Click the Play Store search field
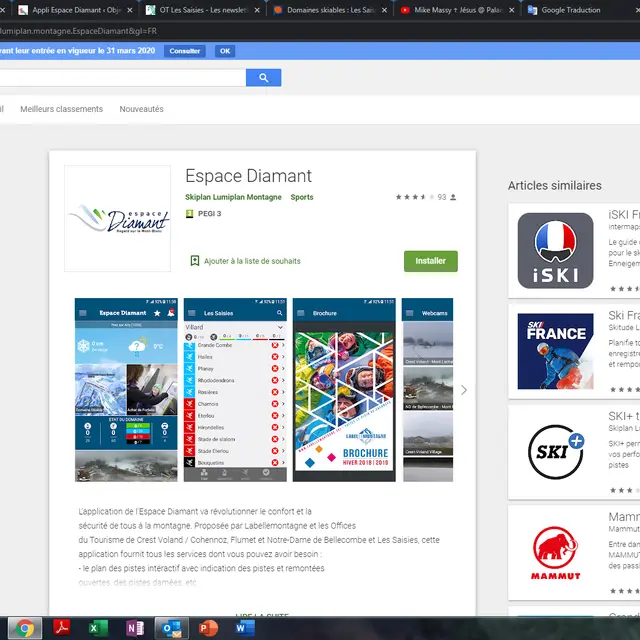The image size is (640, 640). (122, 78)
